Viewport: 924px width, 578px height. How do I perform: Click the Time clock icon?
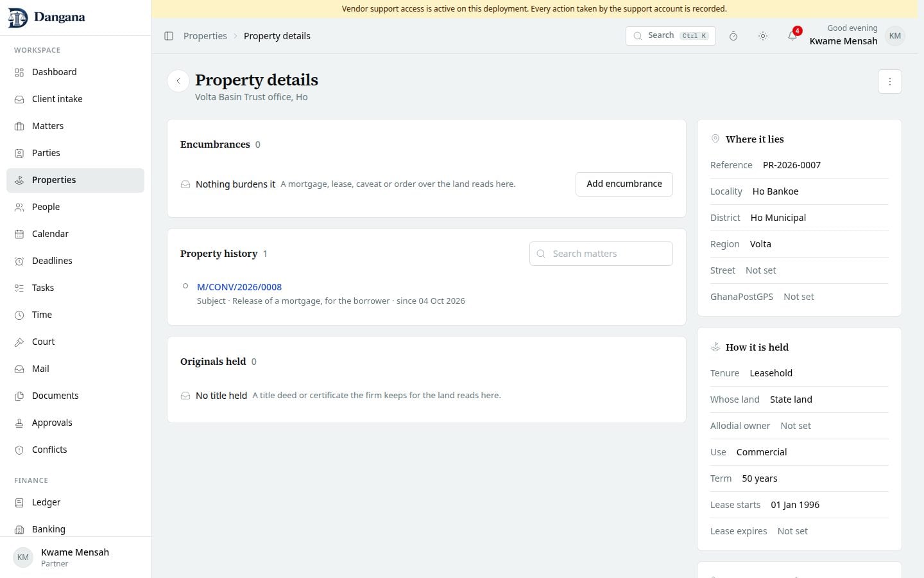click(x=19, y=315)
